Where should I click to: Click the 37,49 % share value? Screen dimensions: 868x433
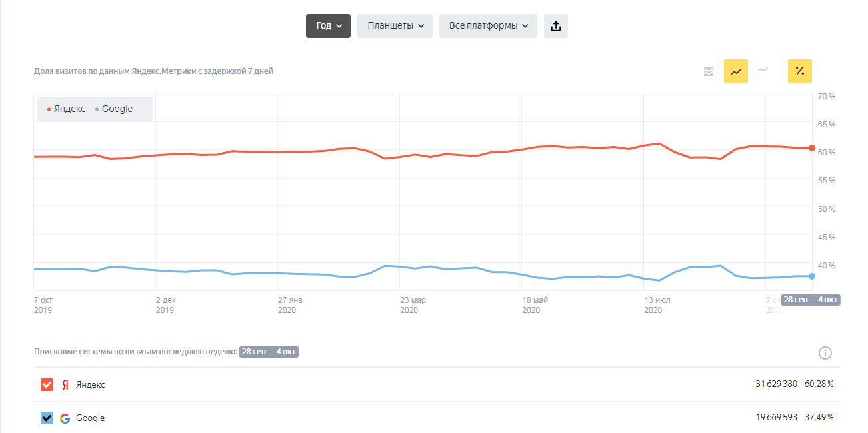point(819,418)
